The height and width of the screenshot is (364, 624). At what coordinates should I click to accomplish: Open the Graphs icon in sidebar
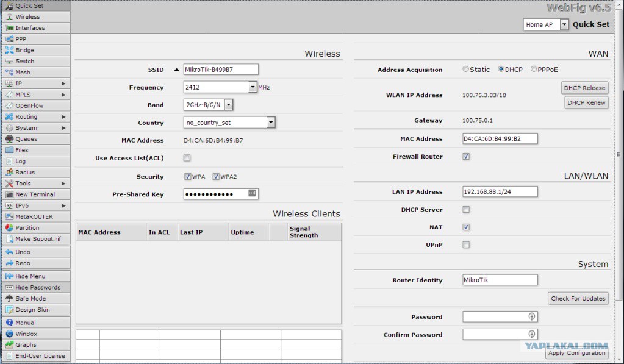(9, 345)
